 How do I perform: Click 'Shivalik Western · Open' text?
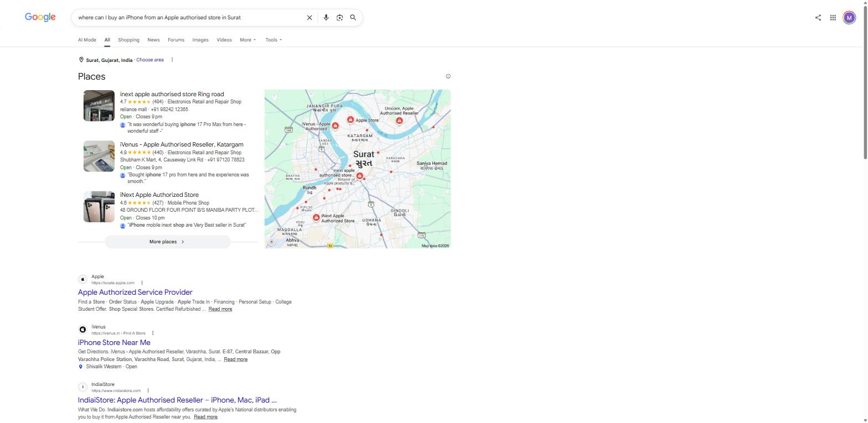tap(111, 367)
